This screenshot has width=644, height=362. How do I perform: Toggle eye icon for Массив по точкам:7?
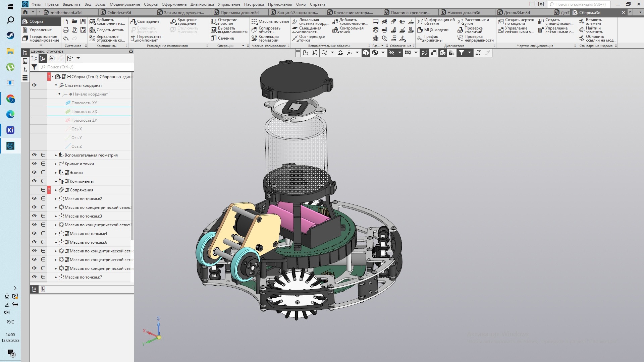point(34,277)
